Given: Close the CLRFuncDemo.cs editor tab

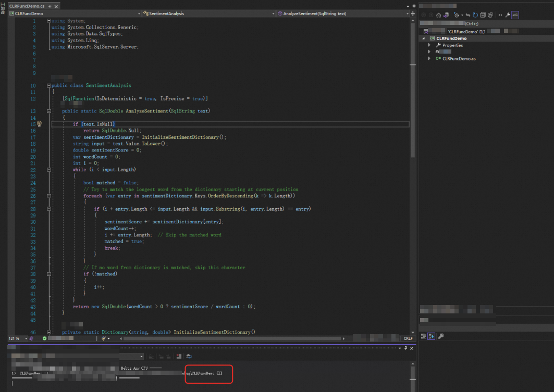Looking at the screenshot, I should [56, 6].
